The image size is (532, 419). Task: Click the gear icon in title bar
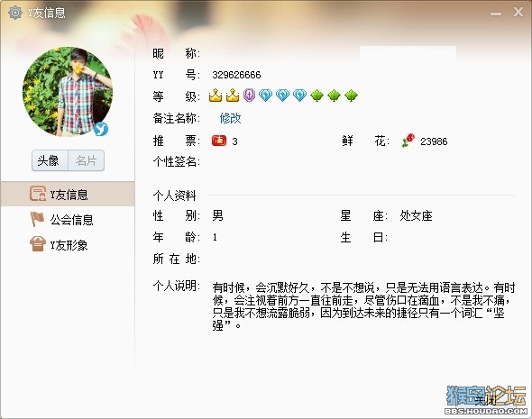pyautogui.click(x=15, y=13)
